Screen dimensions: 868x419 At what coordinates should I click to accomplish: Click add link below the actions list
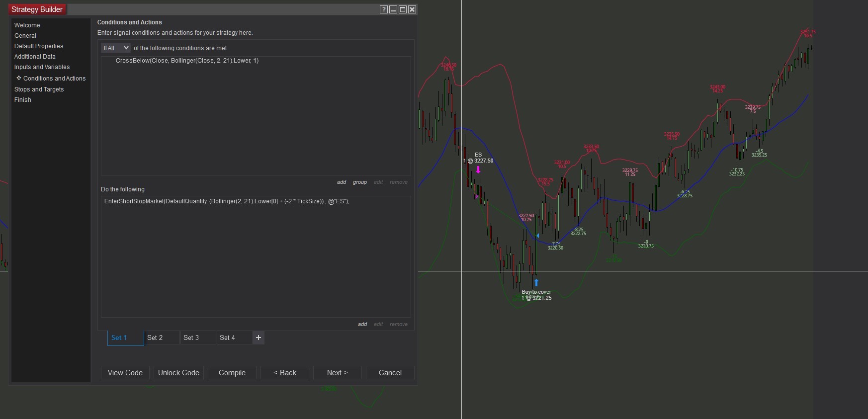[362, 325]
